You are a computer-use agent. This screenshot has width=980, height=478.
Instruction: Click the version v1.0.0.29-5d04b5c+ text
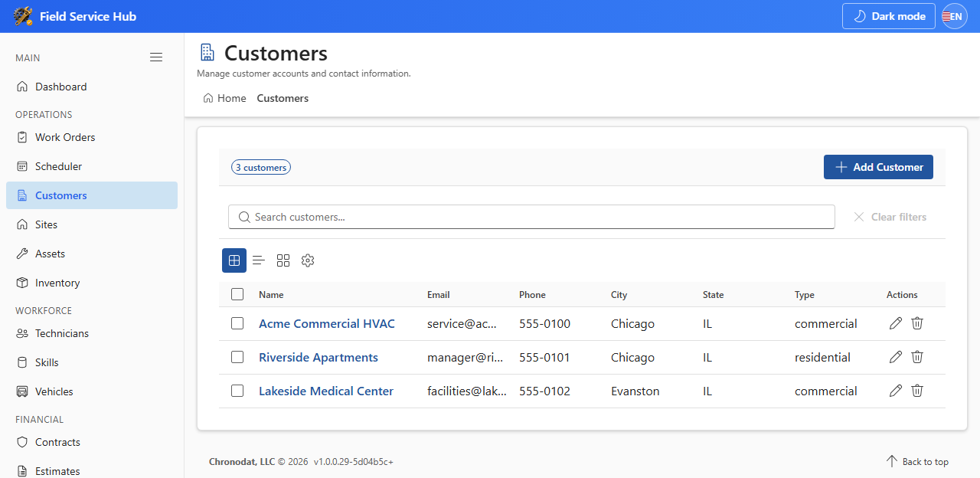pyautogui.click(x=354, y=462)
